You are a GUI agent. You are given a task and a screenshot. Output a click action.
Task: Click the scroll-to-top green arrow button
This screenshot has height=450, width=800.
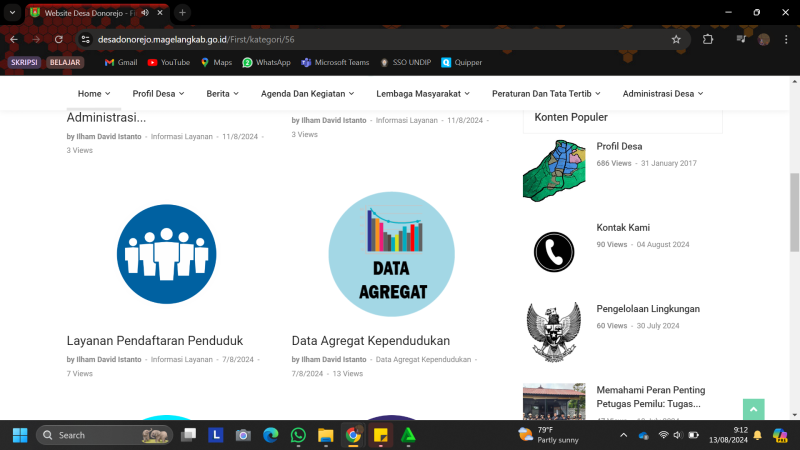[753, 409]
